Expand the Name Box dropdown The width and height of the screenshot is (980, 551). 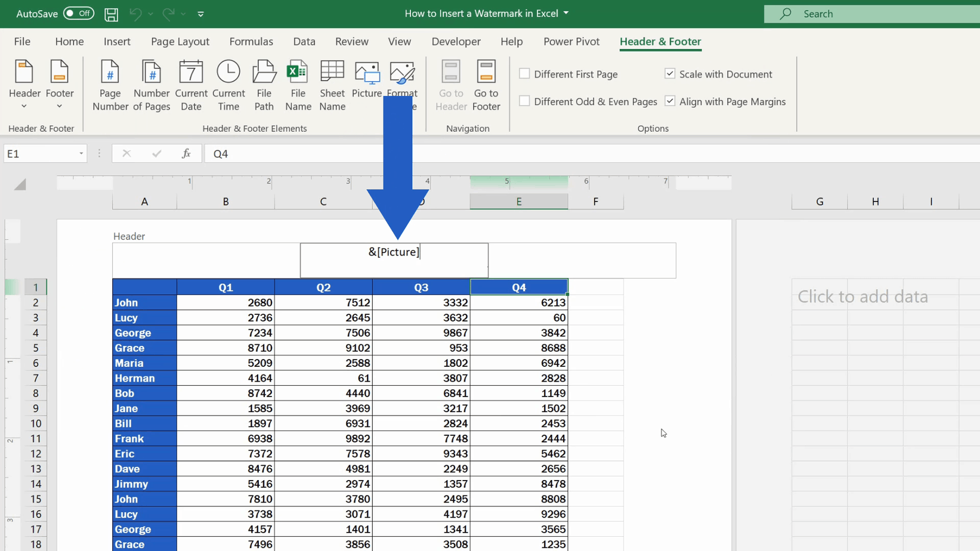coord(82,153)
